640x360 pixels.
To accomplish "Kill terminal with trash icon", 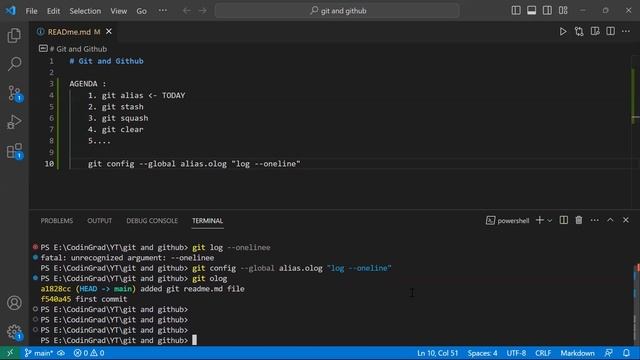I will coord(579,220).
